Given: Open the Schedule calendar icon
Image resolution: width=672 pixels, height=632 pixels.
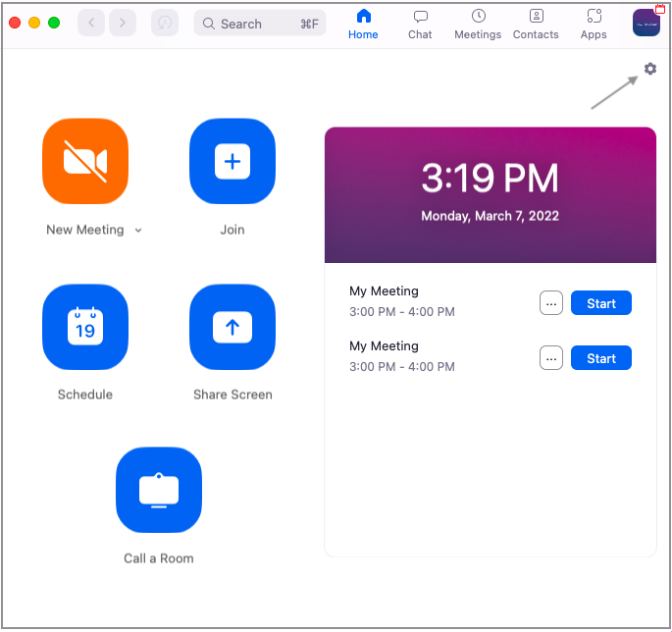Looking at the screenshot, I should (85, 327).
